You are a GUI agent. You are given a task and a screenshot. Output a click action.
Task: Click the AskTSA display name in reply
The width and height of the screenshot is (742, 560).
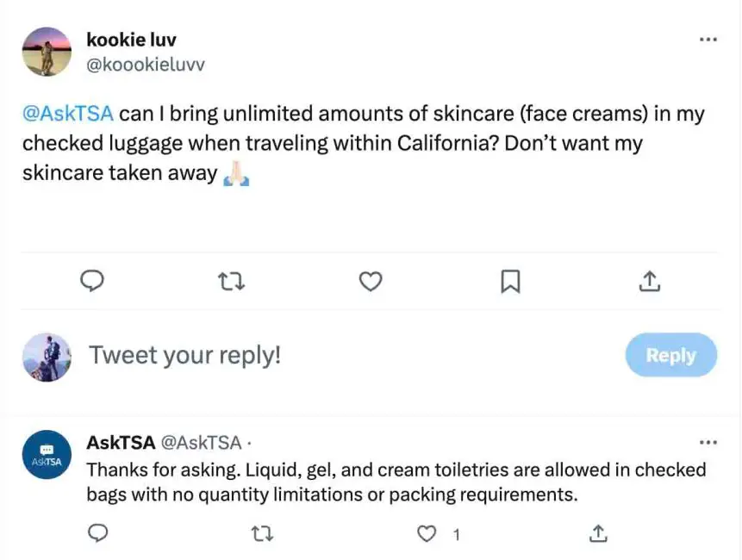click(x=121, y=443)
